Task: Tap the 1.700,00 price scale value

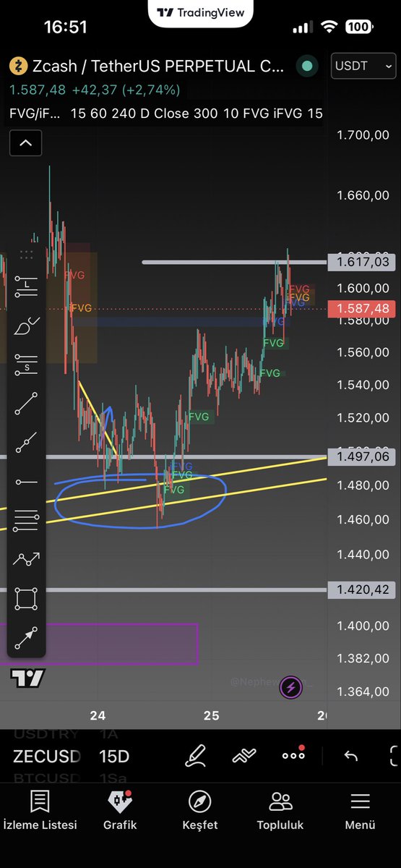Action: 363,135
